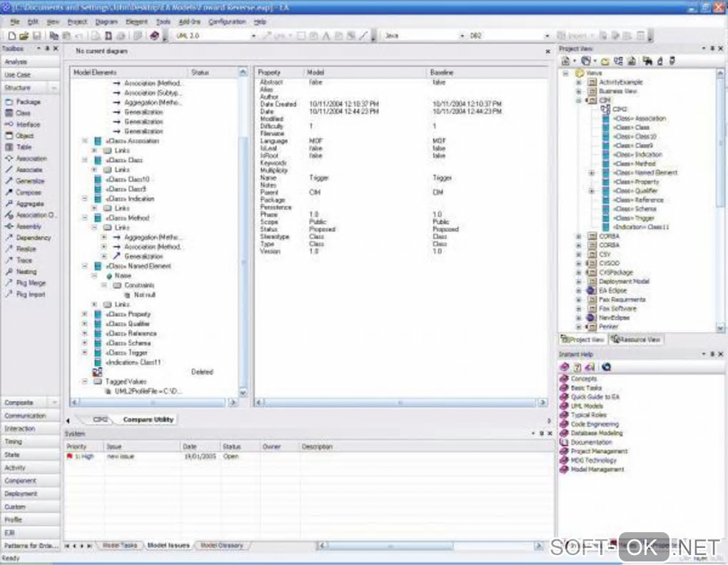
Task: Switch to the Compare Utility tab
Action: coord(148,419)
